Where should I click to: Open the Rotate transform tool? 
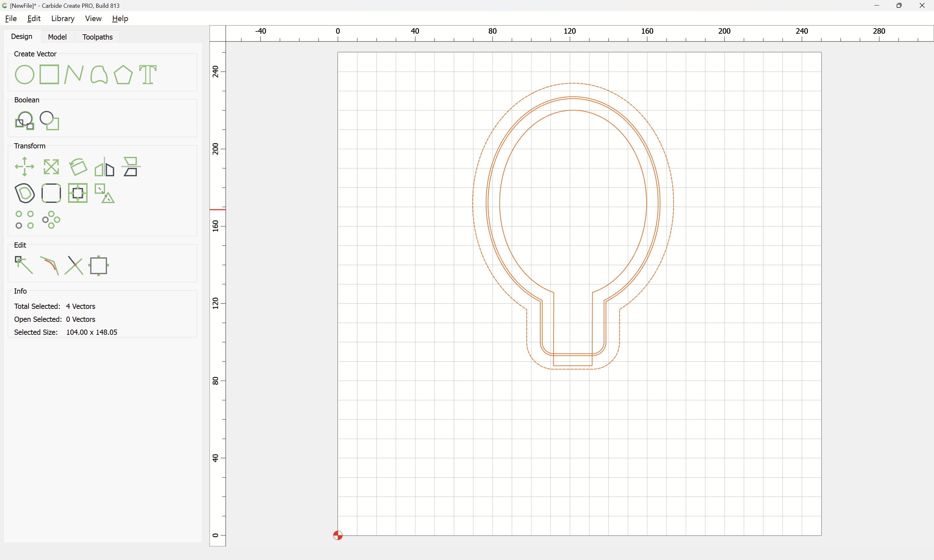point(78,167)
